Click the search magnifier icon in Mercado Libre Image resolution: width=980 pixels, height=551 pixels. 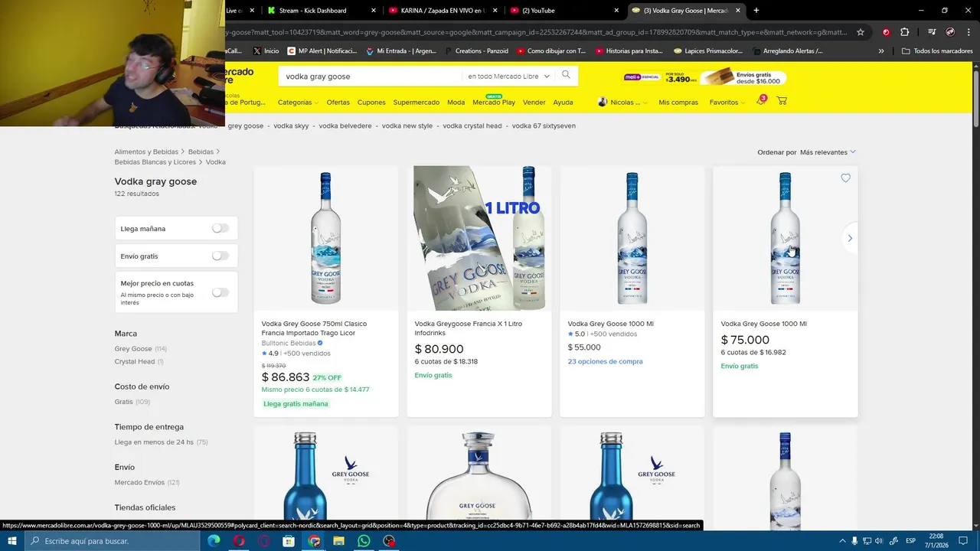pyautogui.click(x=566, y=75)
